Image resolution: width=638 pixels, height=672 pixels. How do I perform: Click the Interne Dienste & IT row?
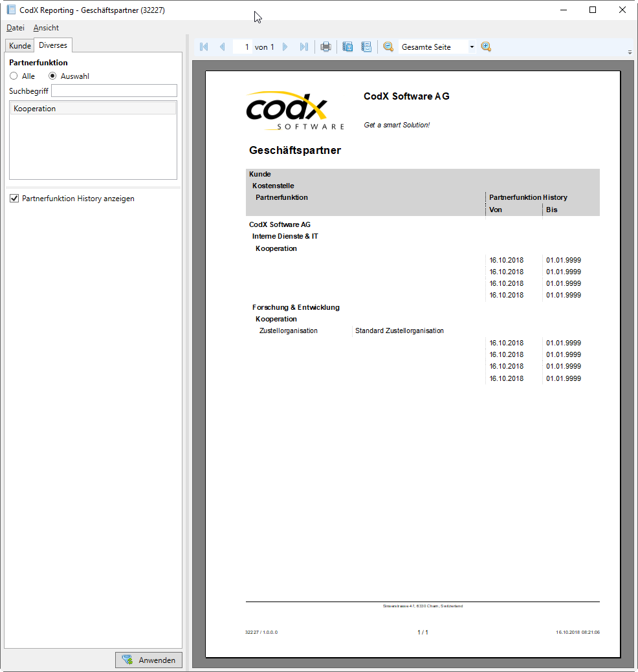[285, 236]
